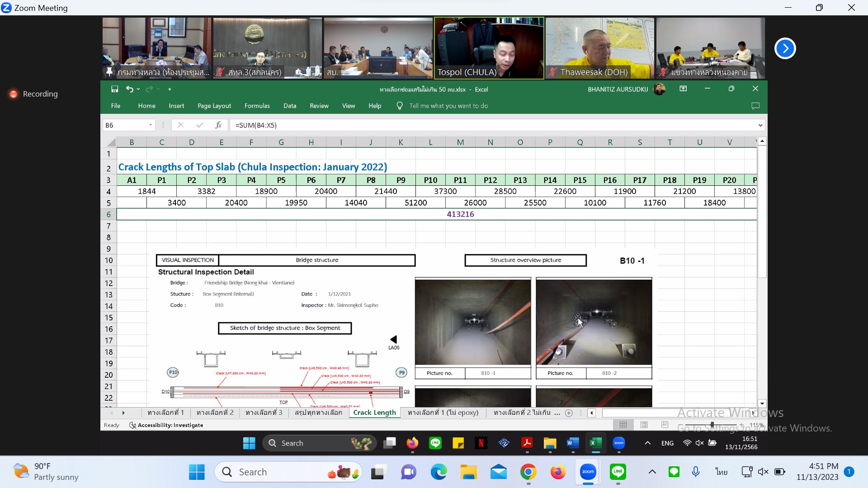Viewport: 868px width, 488px height.
Task: Expand the formula bar chevron
Action: [x=760, y=125]
